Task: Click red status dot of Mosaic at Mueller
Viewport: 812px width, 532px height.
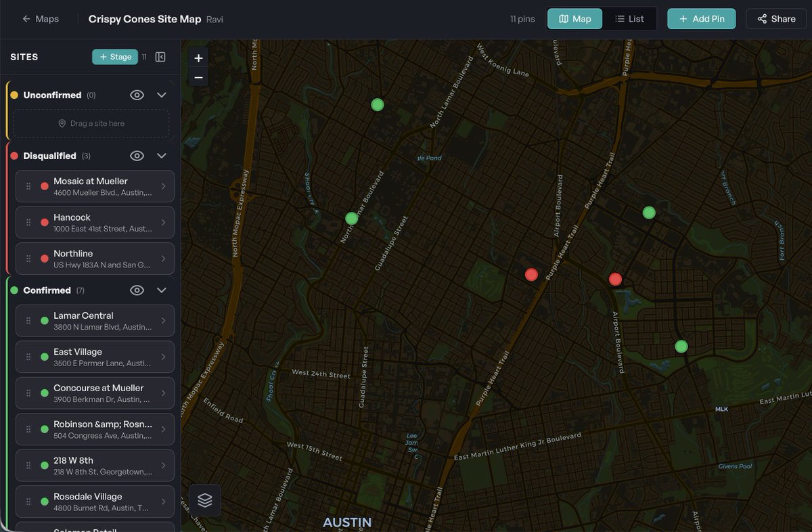Action: 45,186
